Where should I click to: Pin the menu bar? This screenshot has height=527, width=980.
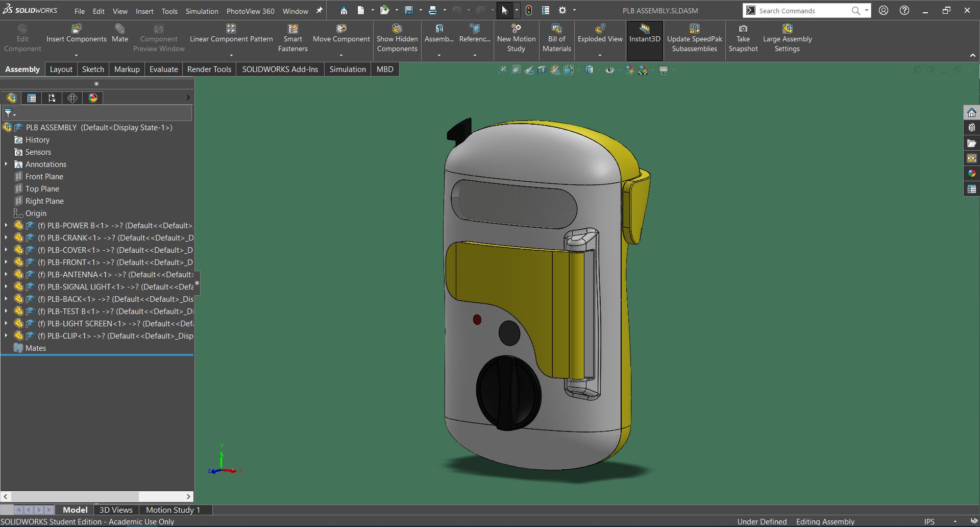[320, 10]
